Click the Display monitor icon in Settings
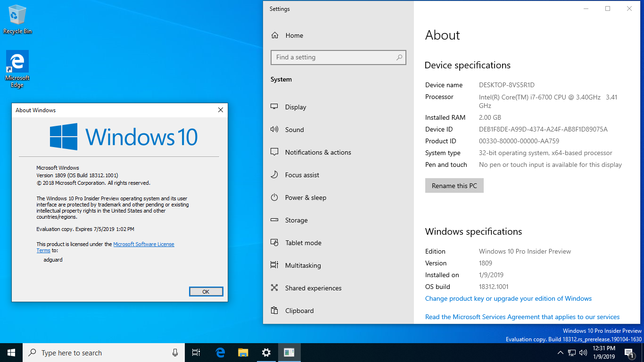The image size is (644, 362). [274, 107]
